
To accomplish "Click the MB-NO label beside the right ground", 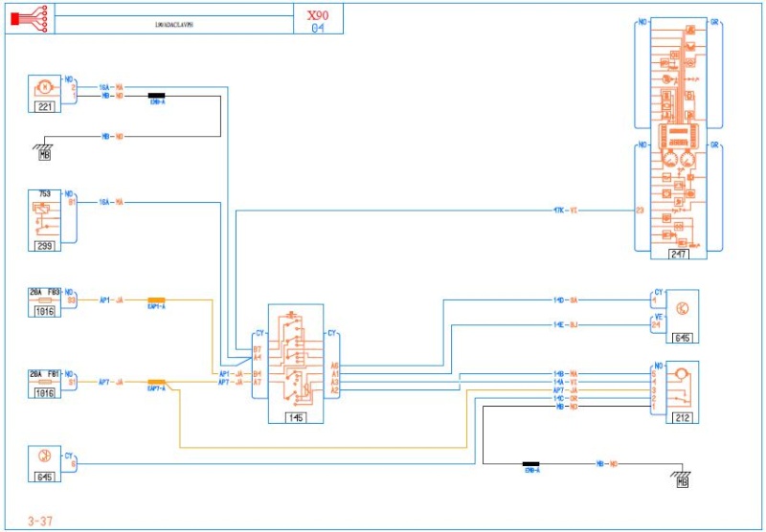I will click(606, 464).
